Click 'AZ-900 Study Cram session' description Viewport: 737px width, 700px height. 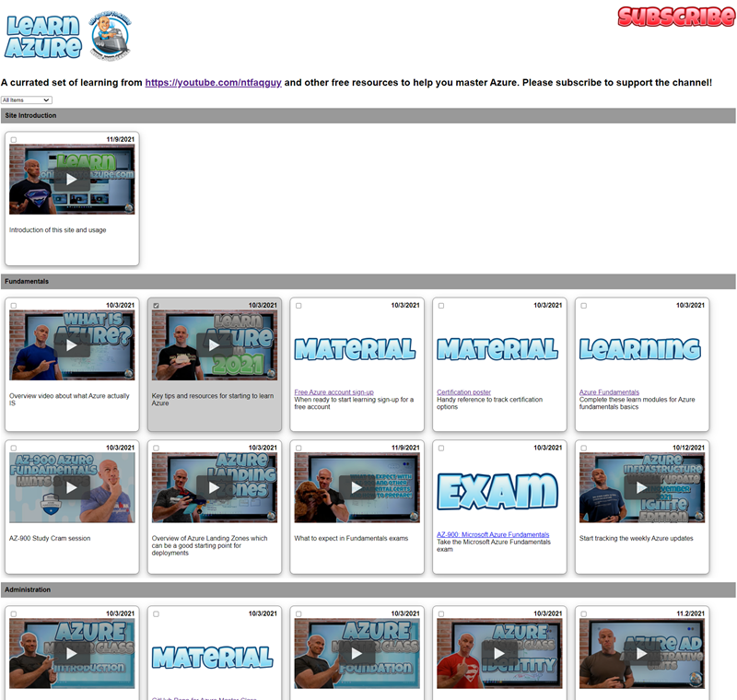point(50,538)
